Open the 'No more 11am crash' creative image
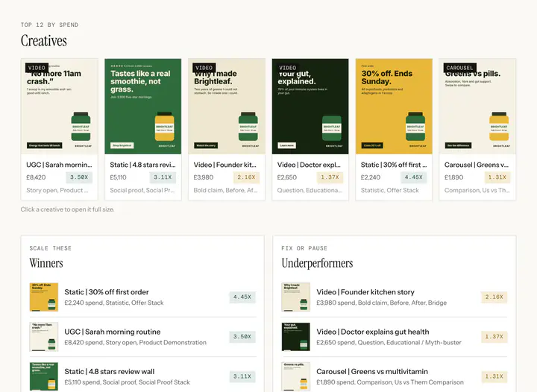This screenshot has width=537, height=392. click(x=59, y=107)
